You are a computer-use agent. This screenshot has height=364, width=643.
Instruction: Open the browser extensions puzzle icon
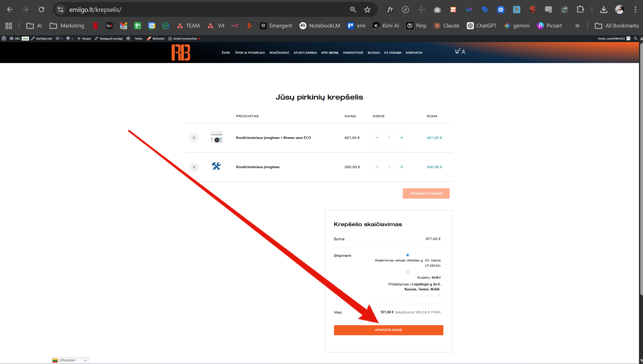pos(580,10)
